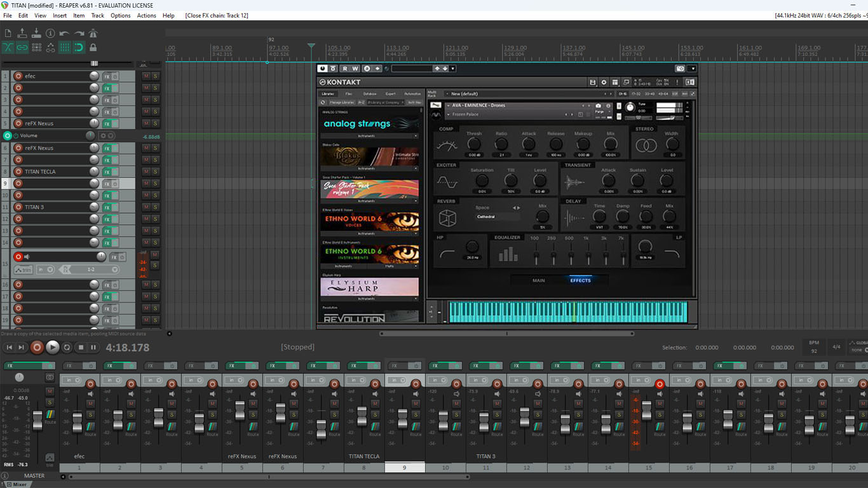Open FX chain of TITAN TECLA track
Image resolution: width=868 pixels, height=488 pixels.
pyautogui.click(x=107, y=172)
